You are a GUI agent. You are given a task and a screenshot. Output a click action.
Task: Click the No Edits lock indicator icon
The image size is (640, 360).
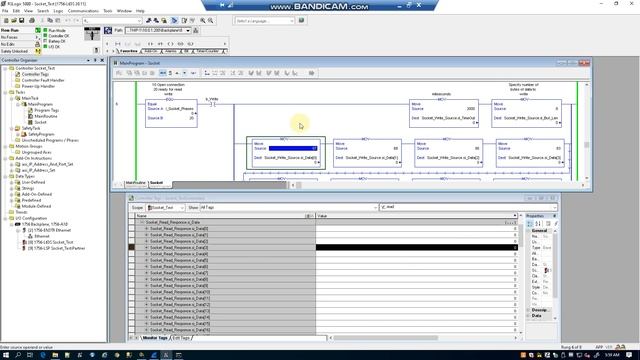pyautogui.click(x=38, y=44)
